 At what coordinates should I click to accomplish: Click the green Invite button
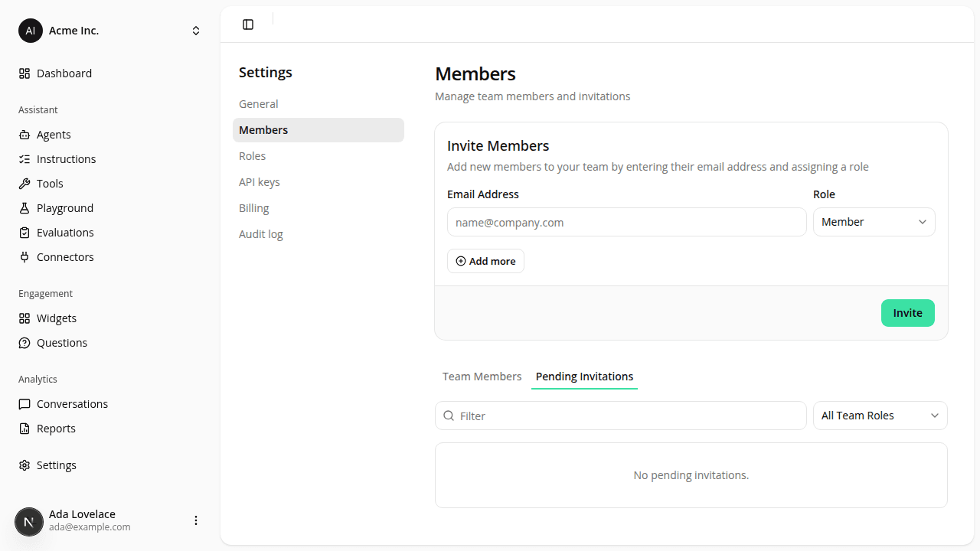pos(908,313)
